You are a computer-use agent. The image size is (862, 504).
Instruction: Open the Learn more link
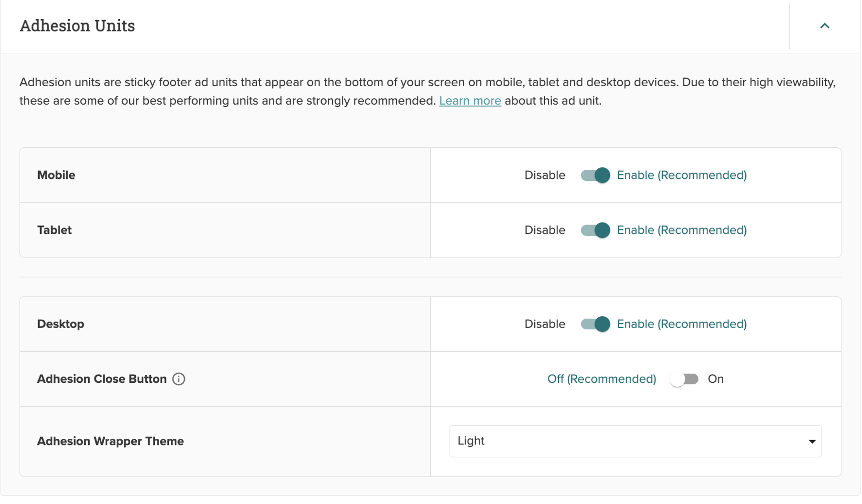470,101
